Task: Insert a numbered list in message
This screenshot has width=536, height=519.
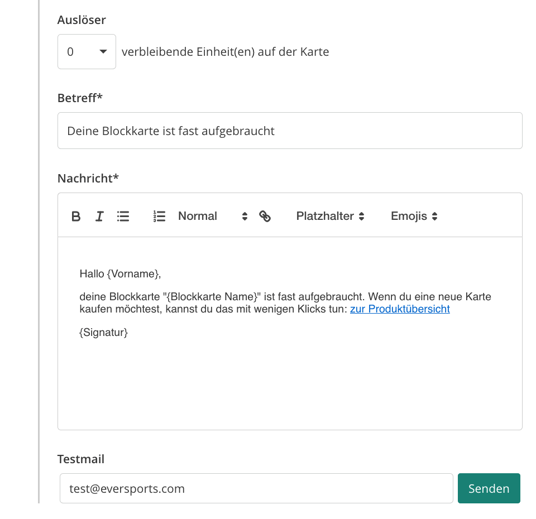Action: click(x=159, y=216)
